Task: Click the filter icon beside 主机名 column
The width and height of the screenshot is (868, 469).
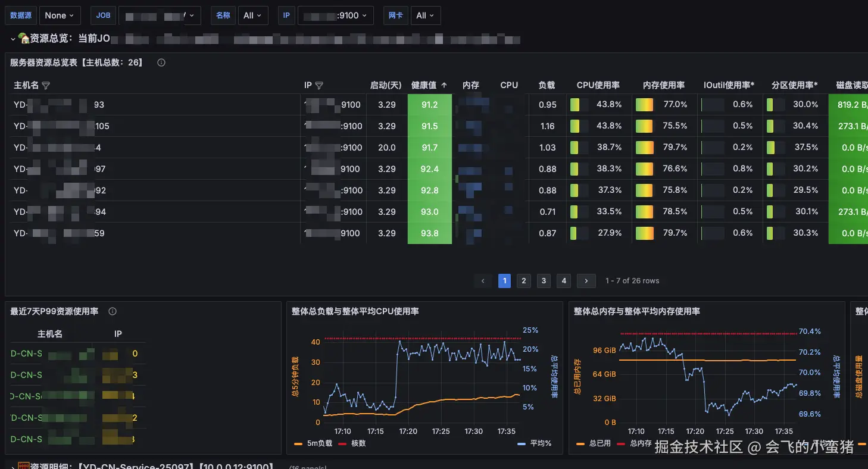Action: 46,85
